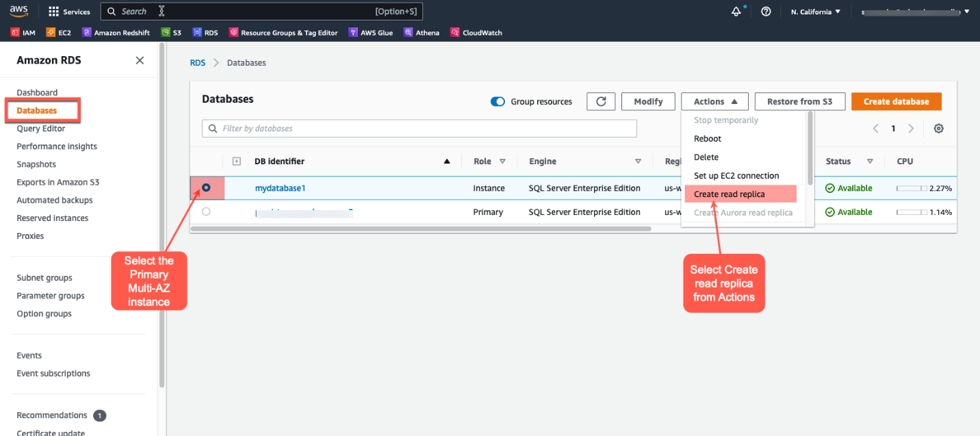Click the table horizontal scrollbar
This screenshot has height=436, width=980.
coord(421,229)
